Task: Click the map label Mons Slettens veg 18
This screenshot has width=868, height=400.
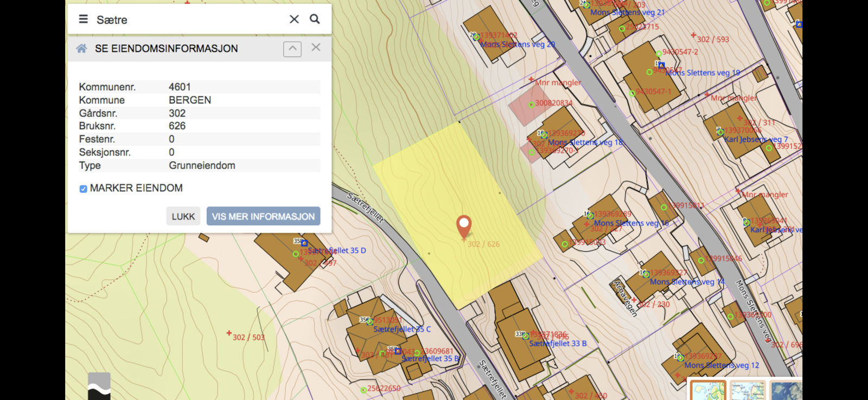Action: click(585, 143)
